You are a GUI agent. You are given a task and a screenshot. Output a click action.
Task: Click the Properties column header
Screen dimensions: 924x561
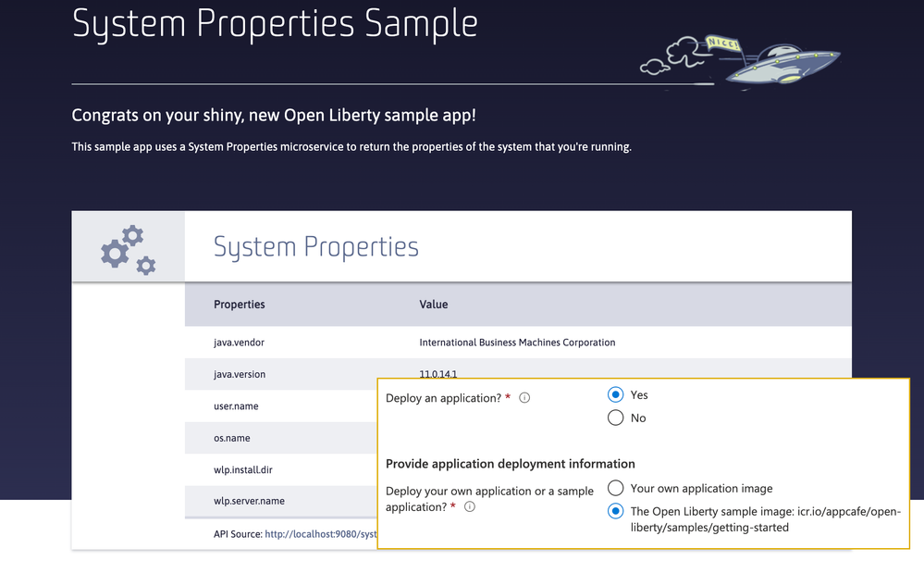(240, 305)
